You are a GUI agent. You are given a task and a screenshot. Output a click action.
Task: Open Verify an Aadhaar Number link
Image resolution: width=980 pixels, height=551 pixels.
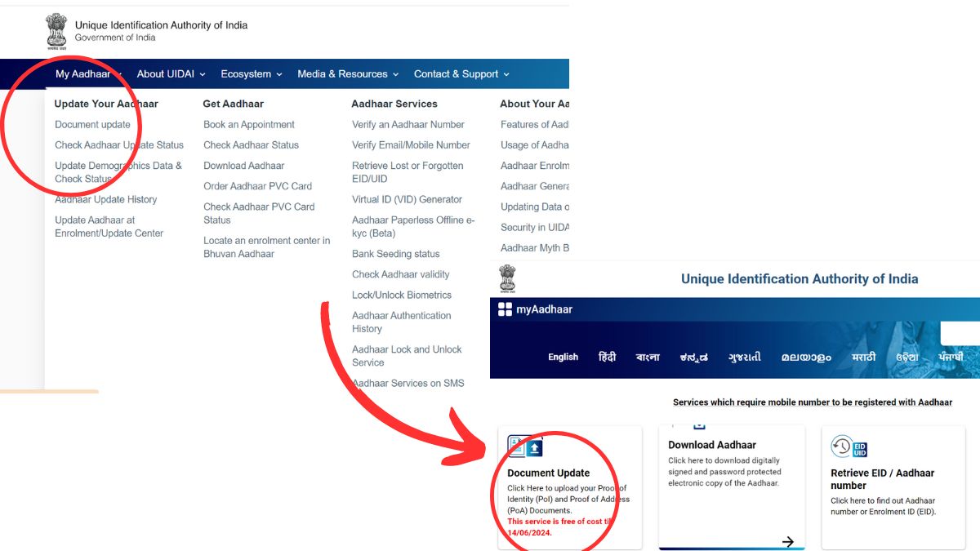pos(408,125)
